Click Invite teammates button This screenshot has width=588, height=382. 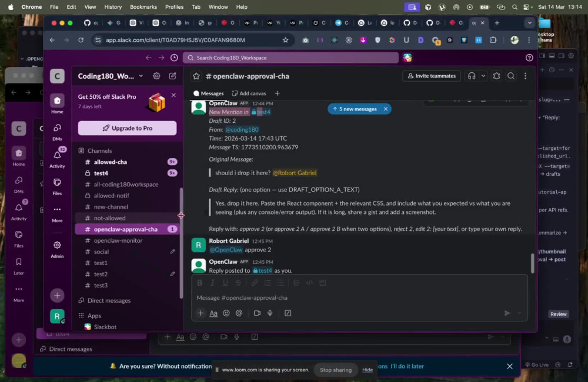[431, 76]
